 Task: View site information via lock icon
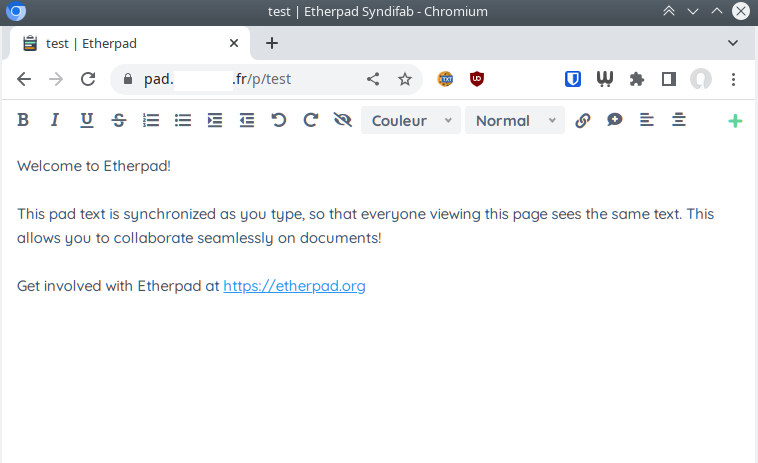coord(128,79)
